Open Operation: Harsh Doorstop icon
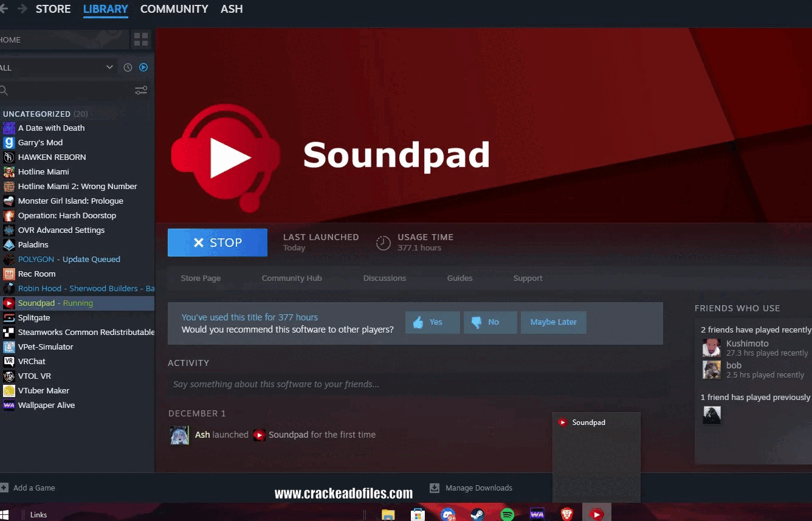This screenshot has height=521, width=812. coord(9,216)
